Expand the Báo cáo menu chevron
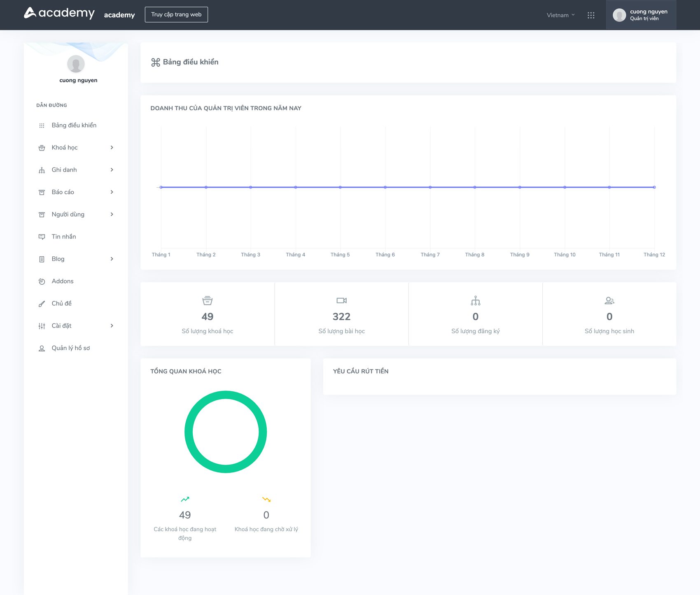 click(112, 192)
